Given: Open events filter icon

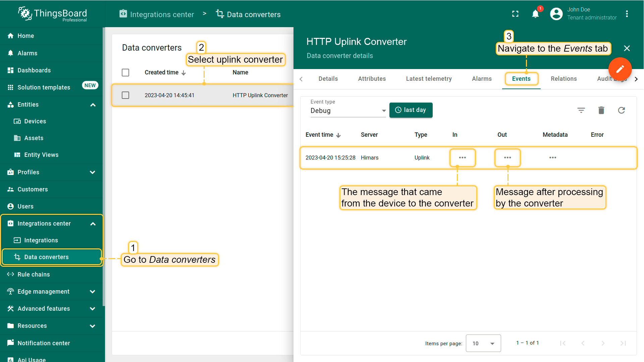Looking at the screenshot, I should coord(581,110).
